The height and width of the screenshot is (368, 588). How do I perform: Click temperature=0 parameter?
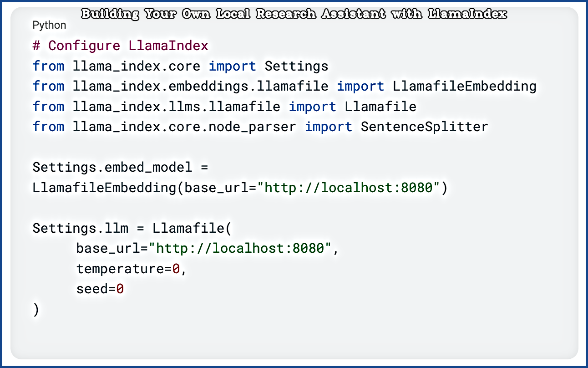point(128,269)
